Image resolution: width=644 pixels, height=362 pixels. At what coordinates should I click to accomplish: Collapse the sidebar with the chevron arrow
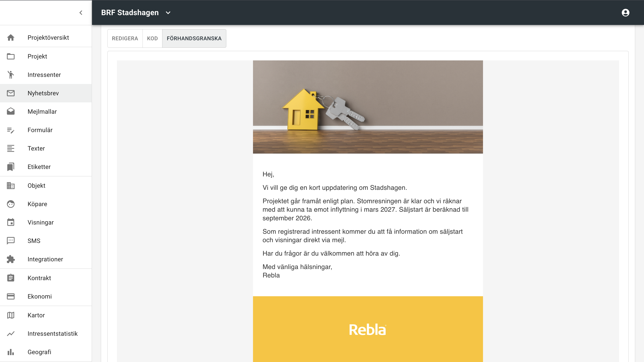[81, 13]
